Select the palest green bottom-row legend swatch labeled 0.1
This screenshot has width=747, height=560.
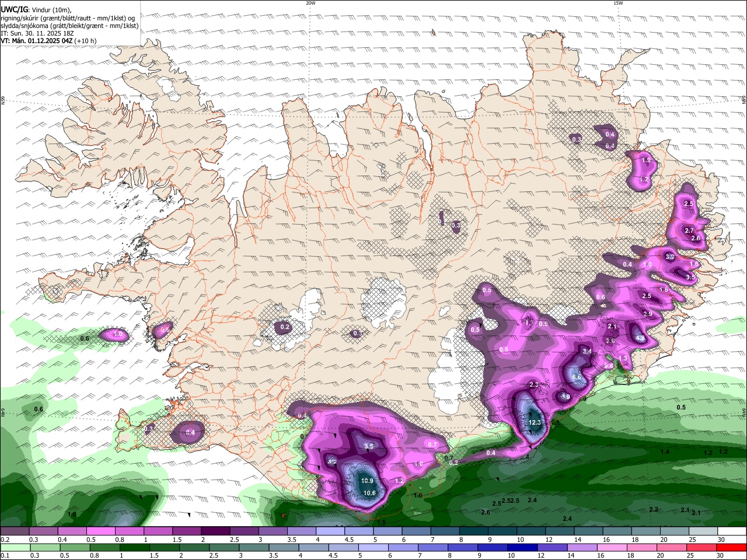(15, 547)
